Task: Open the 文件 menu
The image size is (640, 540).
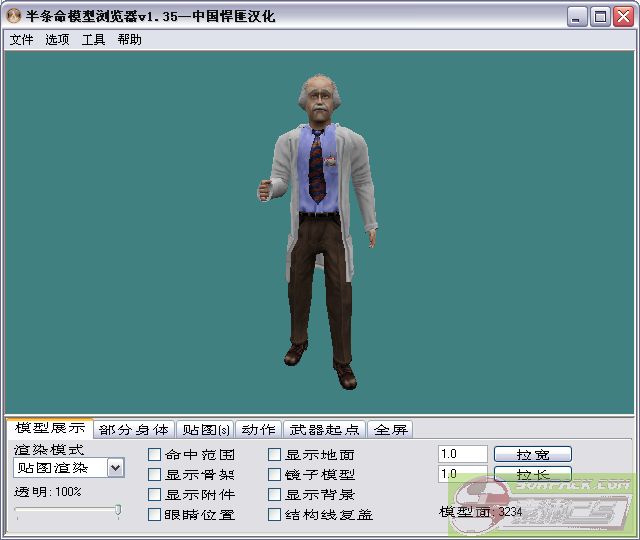Action: tap(21, 40)
